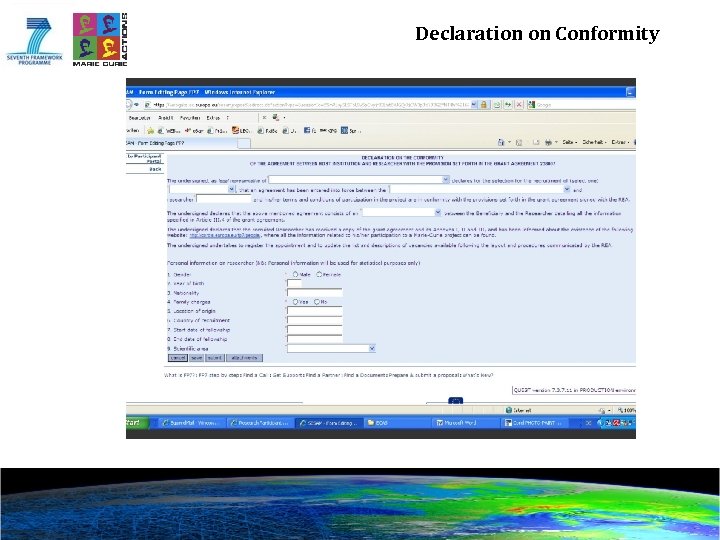Image resolution: width=720 pixels, height=540 pixels.
Task: Select the Male gender radio button
Action: 295,274
